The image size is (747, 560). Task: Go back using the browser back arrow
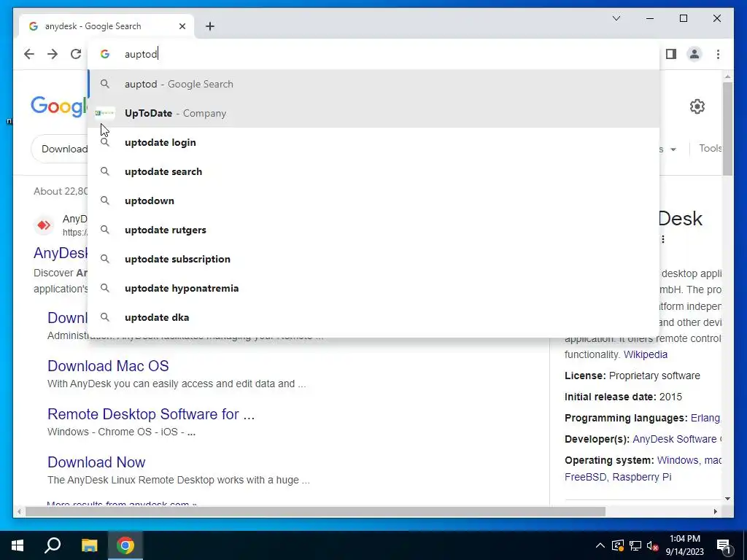(29, 54)
